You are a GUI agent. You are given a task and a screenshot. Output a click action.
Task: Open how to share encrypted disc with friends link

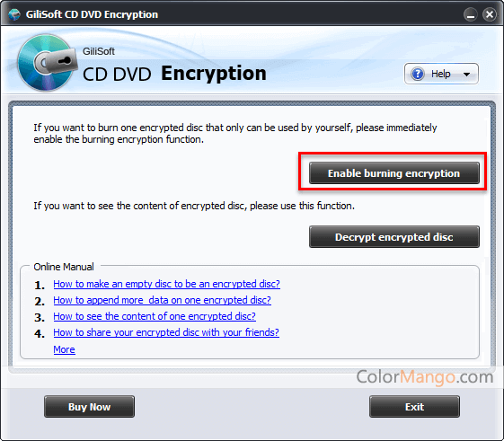pos(166,332)
